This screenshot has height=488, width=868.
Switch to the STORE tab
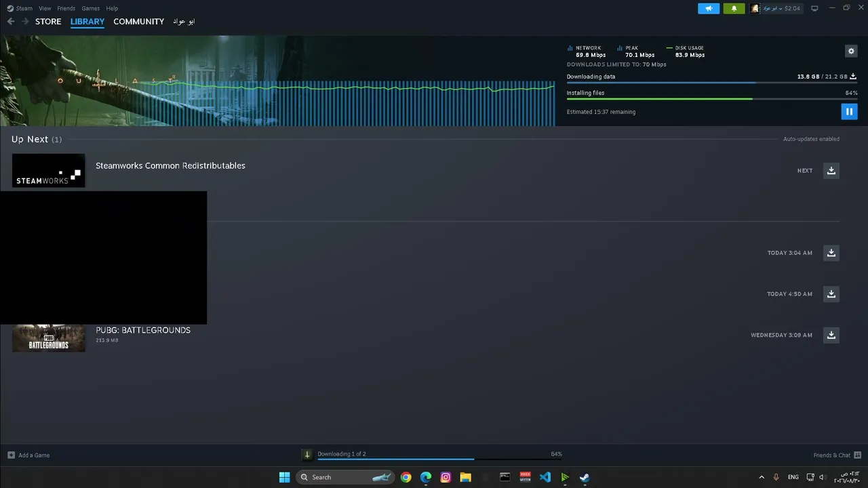tap(48, 22)
